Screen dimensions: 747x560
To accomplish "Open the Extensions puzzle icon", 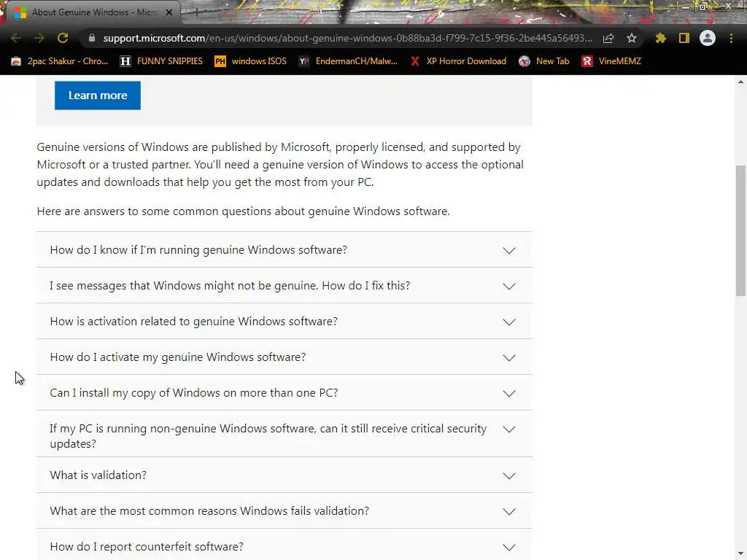I will pyautogui.click(x=661, y=38).
